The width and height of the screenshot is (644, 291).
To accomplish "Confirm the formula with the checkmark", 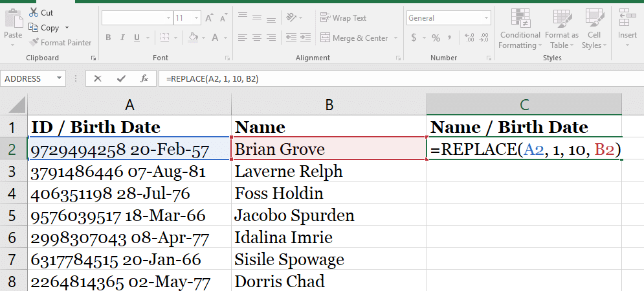I will [121, 78].
